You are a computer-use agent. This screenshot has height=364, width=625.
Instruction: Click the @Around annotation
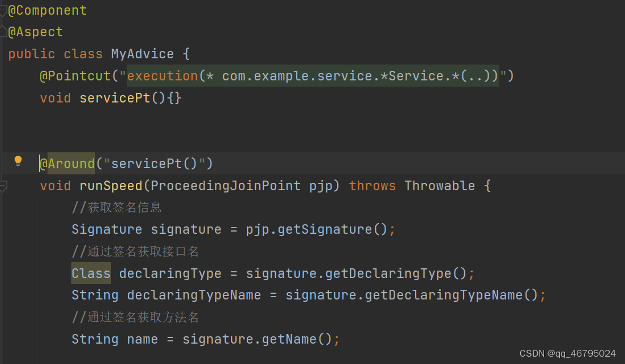pos(66,163)
